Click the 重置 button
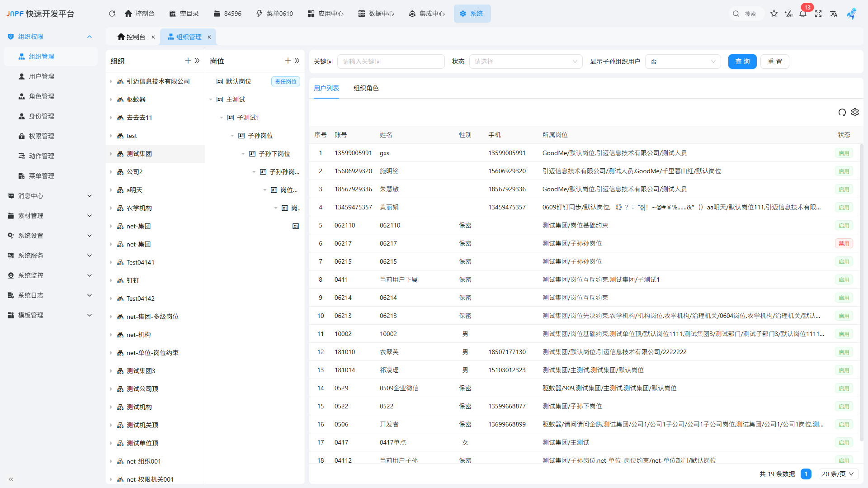The width and height of the screenshot is (868, 488). click(x=775, y=62)
